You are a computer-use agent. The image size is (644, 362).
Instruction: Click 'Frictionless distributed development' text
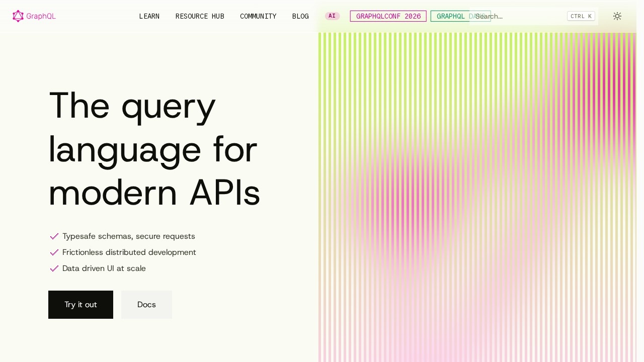[129, 252]
